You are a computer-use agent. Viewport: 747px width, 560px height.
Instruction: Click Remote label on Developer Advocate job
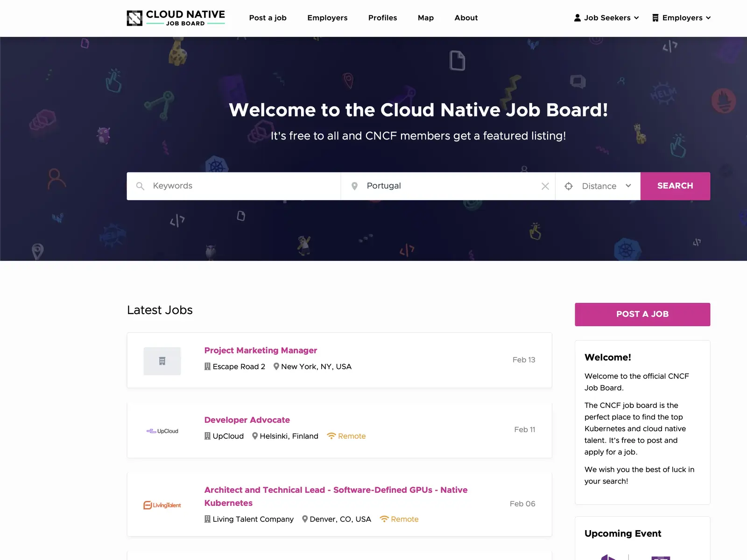coord(352,436)
